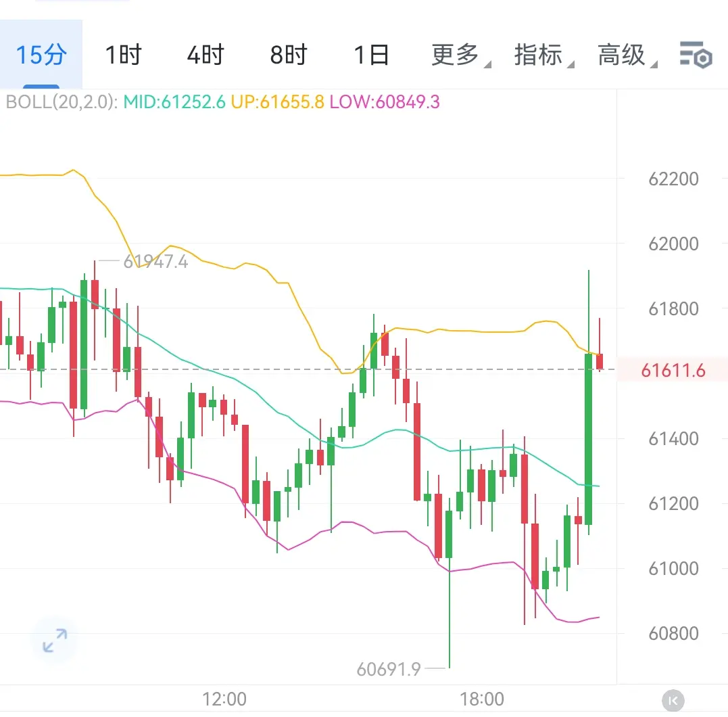This screenshot has height=717, width=728.
Task: Select the 15分 timeframe tab
Action: [41, 54]
